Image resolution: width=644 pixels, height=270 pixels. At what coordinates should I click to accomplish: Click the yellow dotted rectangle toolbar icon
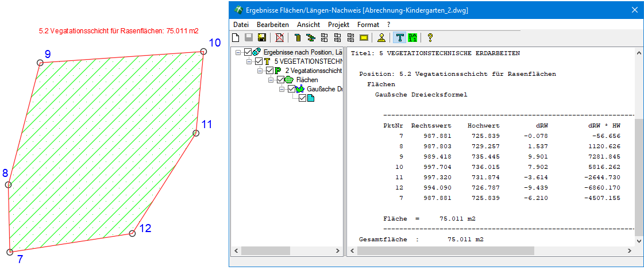[363, 38]
